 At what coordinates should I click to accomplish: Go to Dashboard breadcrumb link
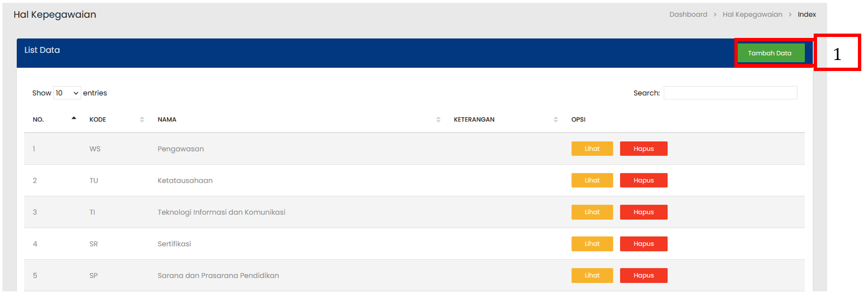click(x=688, y=14)
